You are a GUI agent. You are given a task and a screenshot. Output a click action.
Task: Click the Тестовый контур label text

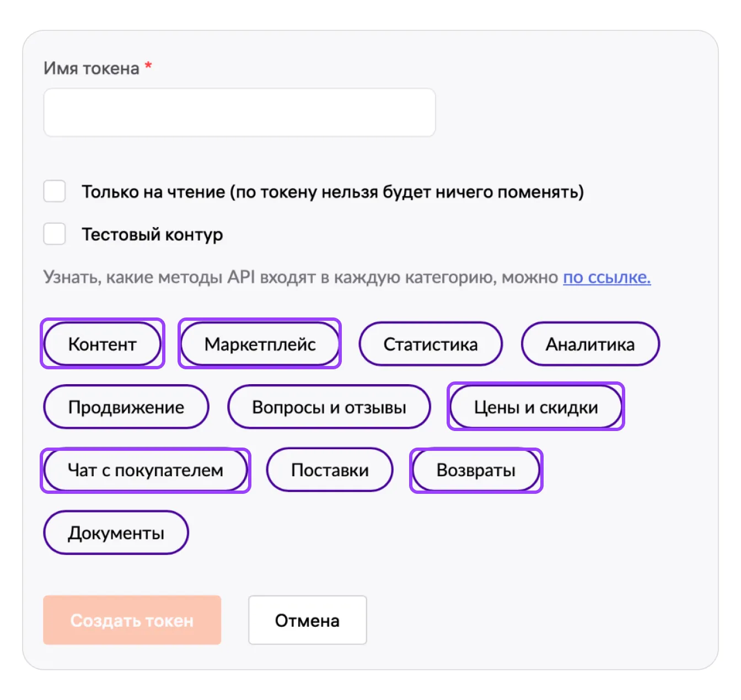pos(152,234)
